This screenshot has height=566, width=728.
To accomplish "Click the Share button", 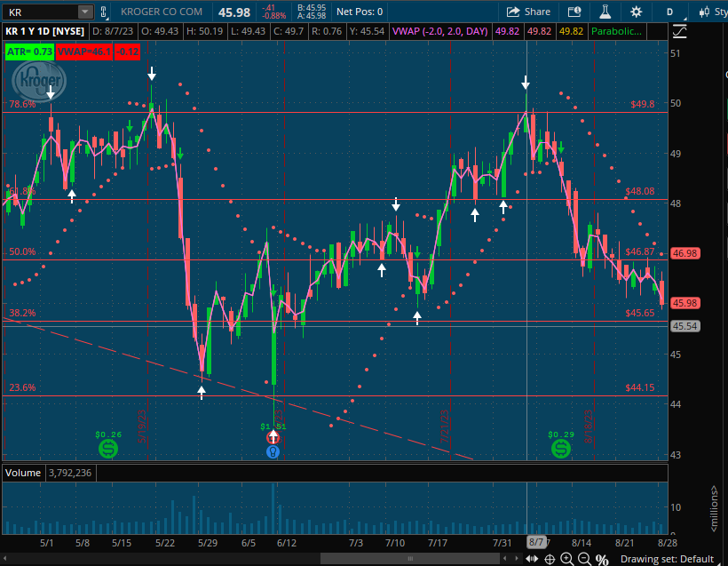I will coord(528,12).
